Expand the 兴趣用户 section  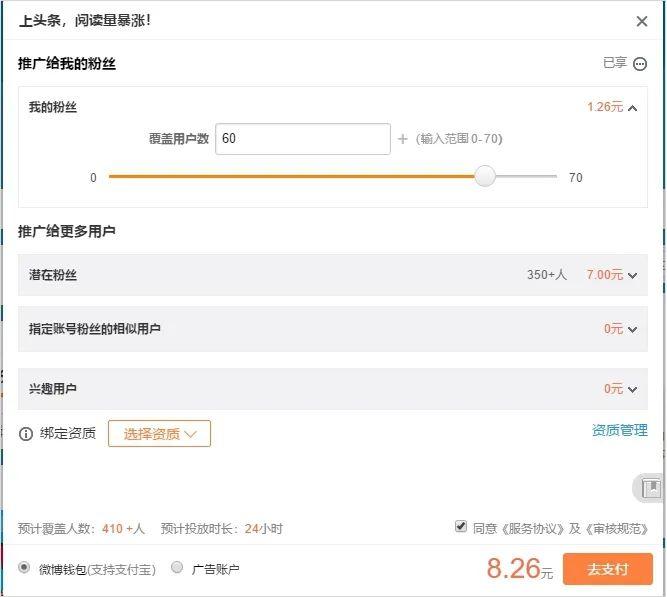coord(632,389)
